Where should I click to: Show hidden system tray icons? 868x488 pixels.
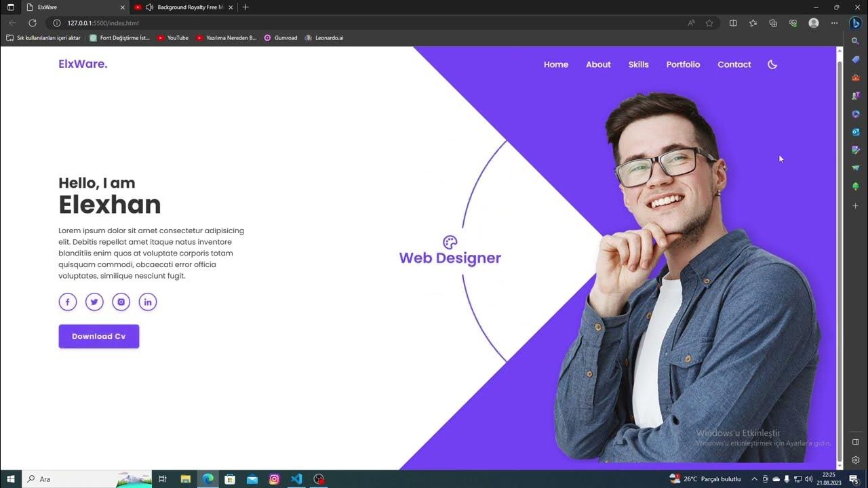pyautogui.click(x=754, y=479)
